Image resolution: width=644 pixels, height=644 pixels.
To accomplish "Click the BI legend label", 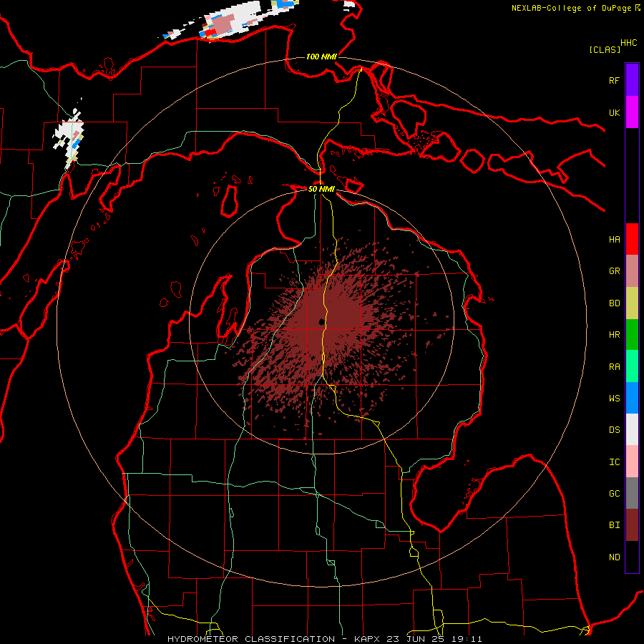I will [x=614, y=525].
